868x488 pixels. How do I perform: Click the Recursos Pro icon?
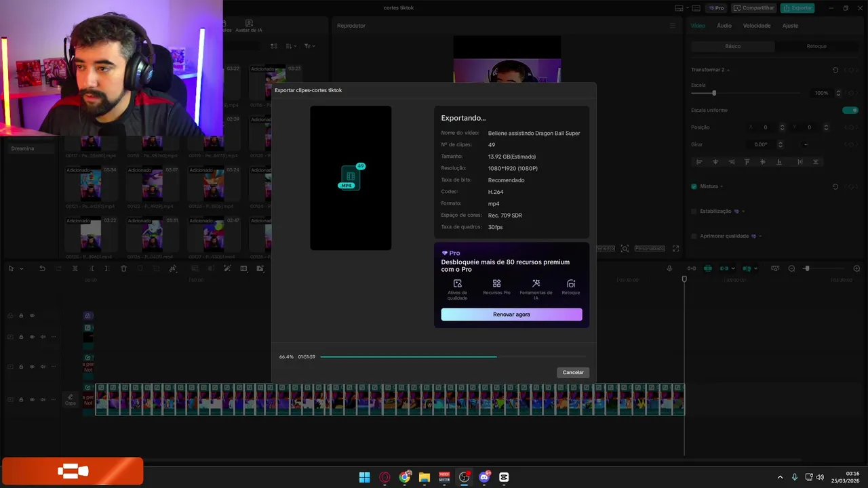coord(497,283)
